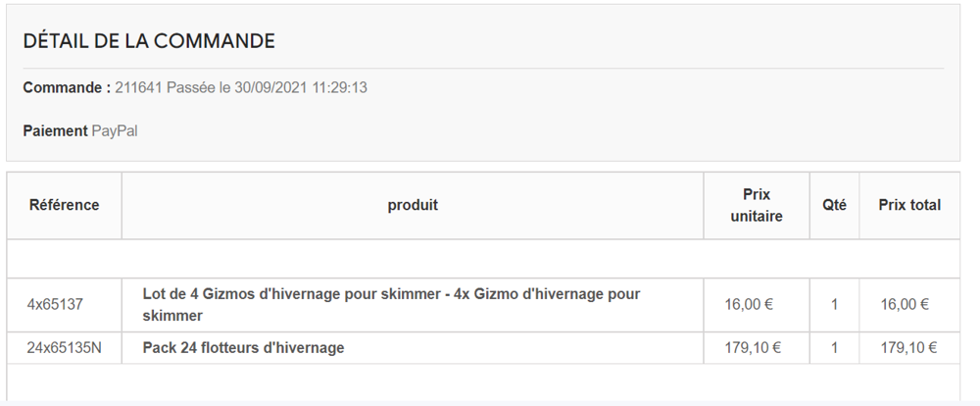Open Pack 24 flotteurs d'hivernage product

pos(243,348)
